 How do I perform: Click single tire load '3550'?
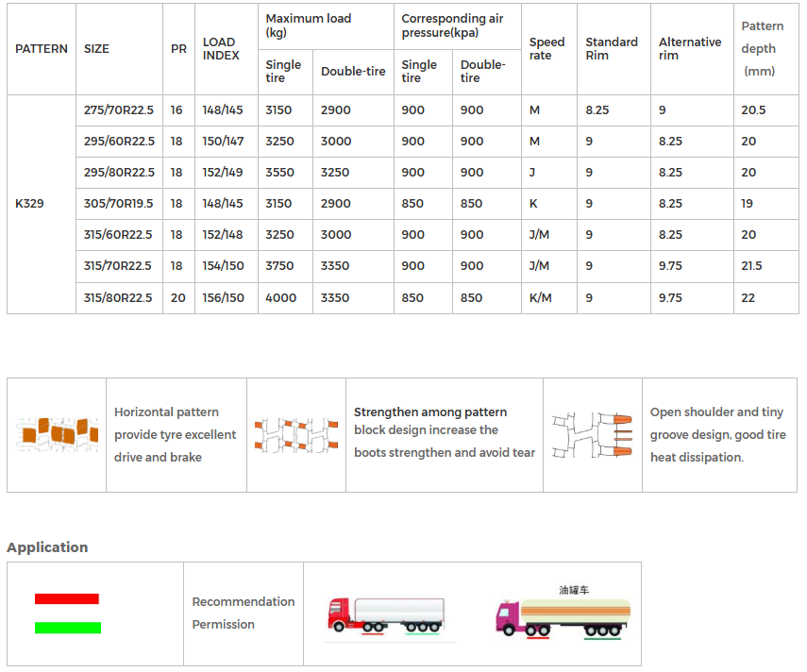point(279,173)
